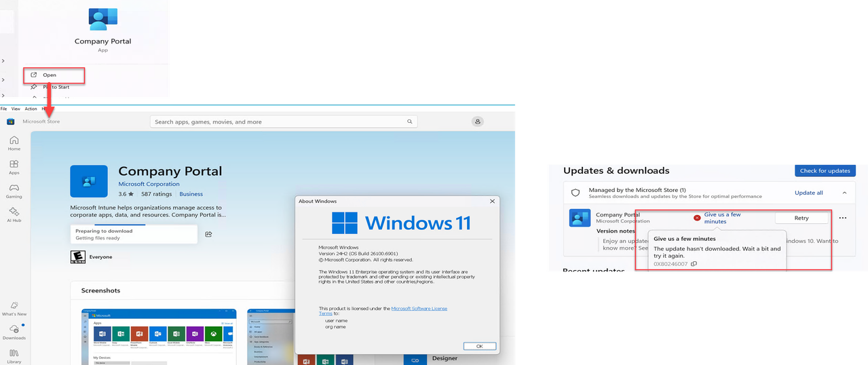Click the Version notes label
The width and height of the screenshot is (868, 365).
(616, 231)
